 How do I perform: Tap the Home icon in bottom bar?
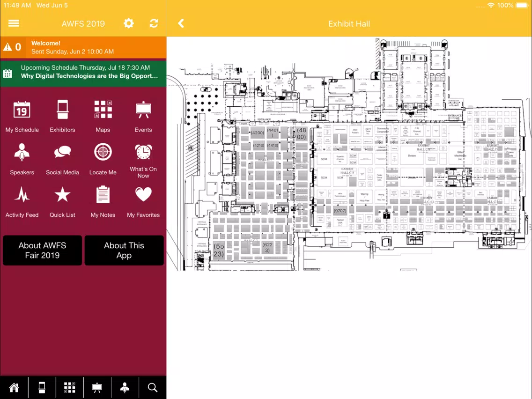pyautogui.click(x=14, y=387)
